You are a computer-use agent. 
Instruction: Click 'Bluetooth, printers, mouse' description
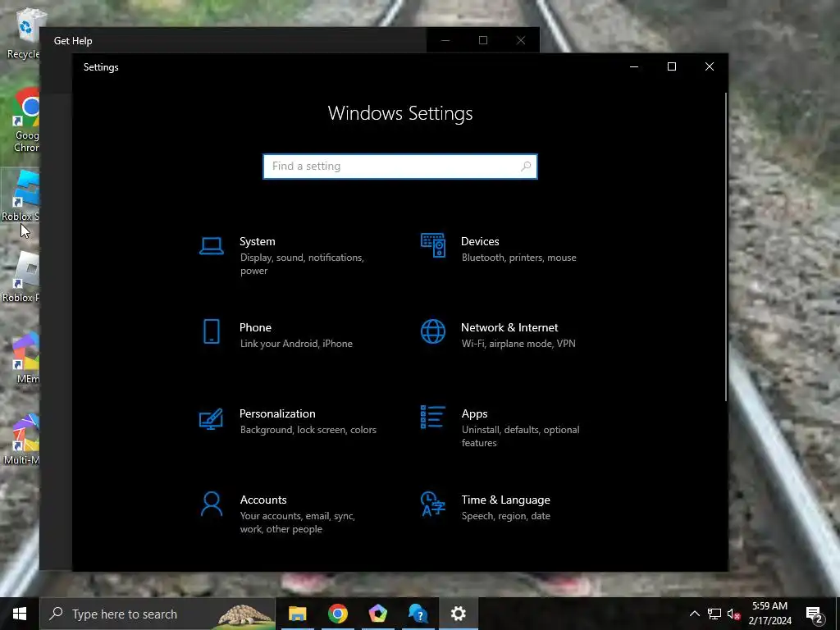(x=518, y=258)
